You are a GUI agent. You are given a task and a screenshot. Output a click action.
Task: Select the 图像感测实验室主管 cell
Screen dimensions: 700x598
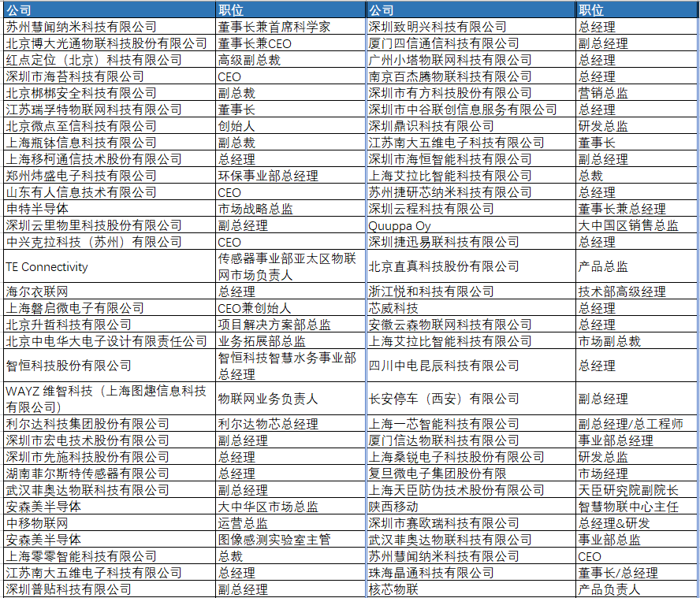(290, 540)
